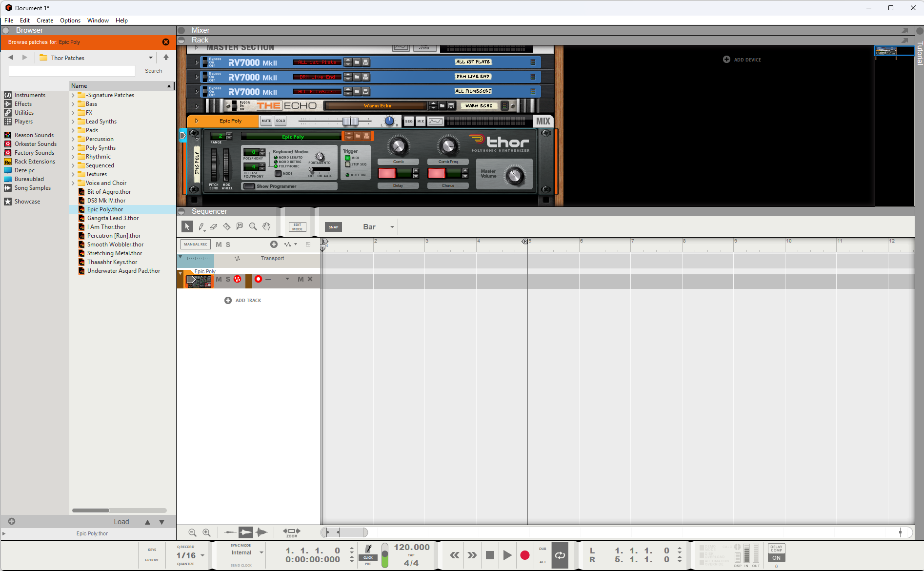Screen dimensions: 924x571
Task: Open the Instruments category in the browser sidebar
Action: tap(30, 95)
